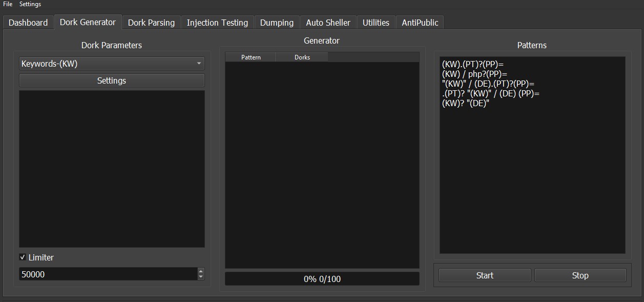Toggle the Limiter checkbox
The height and width of the screenshot is (302, 644).
point(23,257)
